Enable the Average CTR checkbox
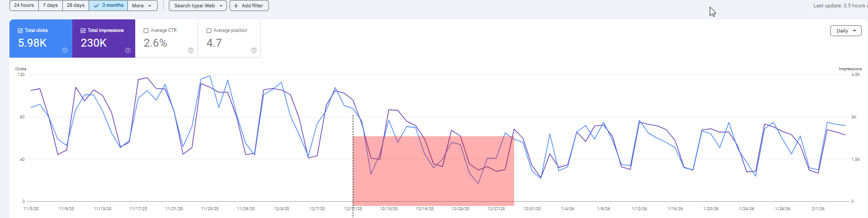868x218 pixels. pos(146,30)
